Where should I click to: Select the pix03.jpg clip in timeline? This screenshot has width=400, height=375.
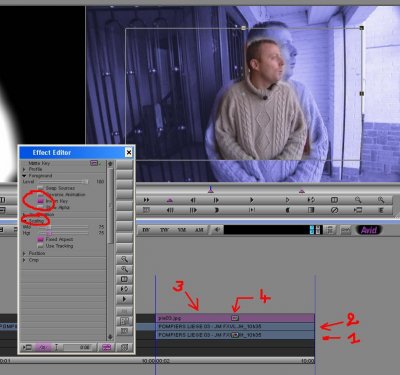click(x=235, y=318)
